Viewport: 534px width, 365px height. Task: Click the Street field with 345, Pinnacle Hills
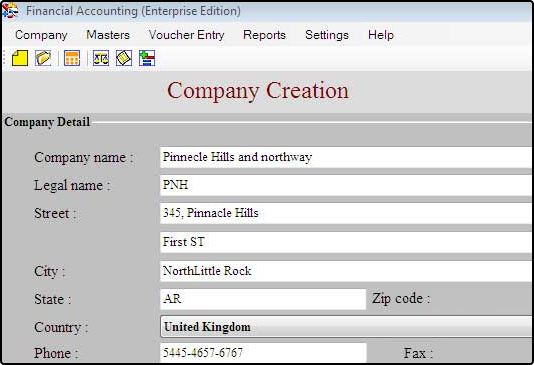(346, 213)
